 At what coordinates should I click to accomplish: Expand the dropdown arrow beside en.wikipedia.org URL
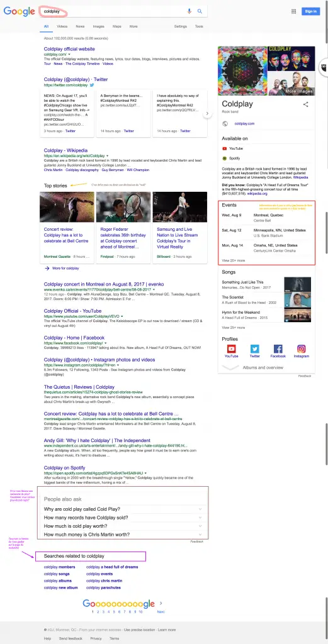coord(107,156)
